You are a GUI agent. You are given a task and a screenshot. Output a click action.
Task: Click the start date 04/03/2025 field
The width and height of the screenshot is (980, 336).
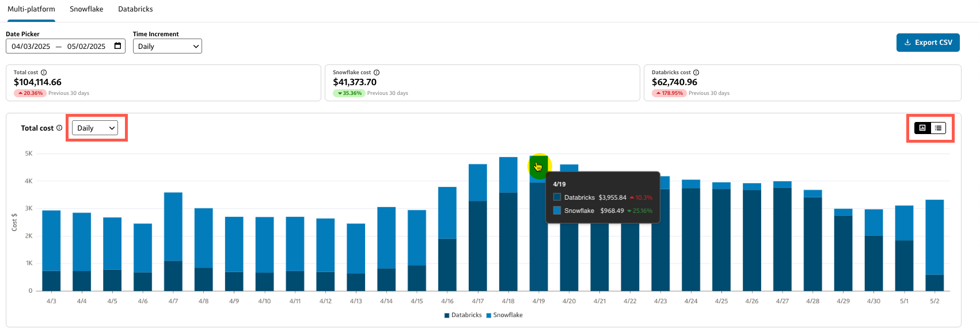pos(31,47)
